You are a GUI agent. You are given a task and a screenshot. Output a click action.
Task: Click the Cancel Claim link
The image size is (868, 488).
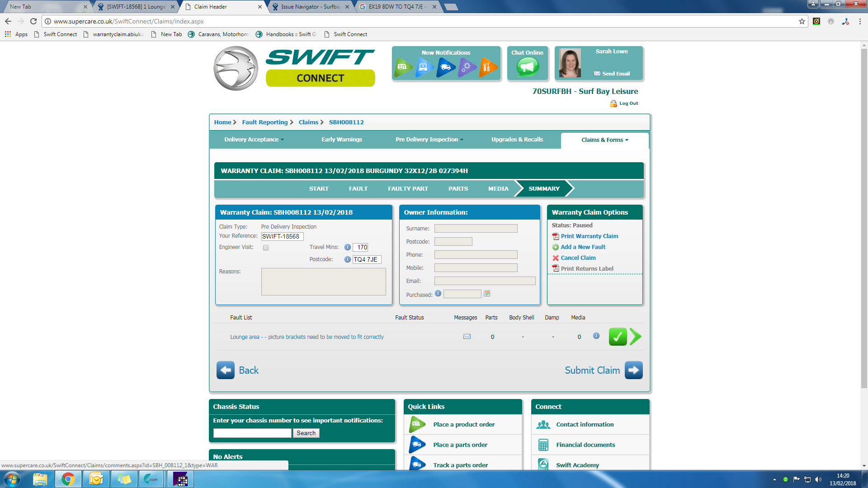pos(578,258)
